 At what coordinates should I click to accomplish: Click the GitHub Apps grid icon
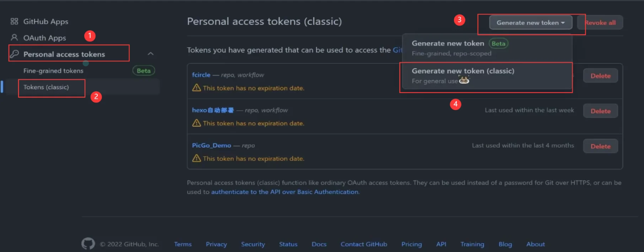coord(14,21)
